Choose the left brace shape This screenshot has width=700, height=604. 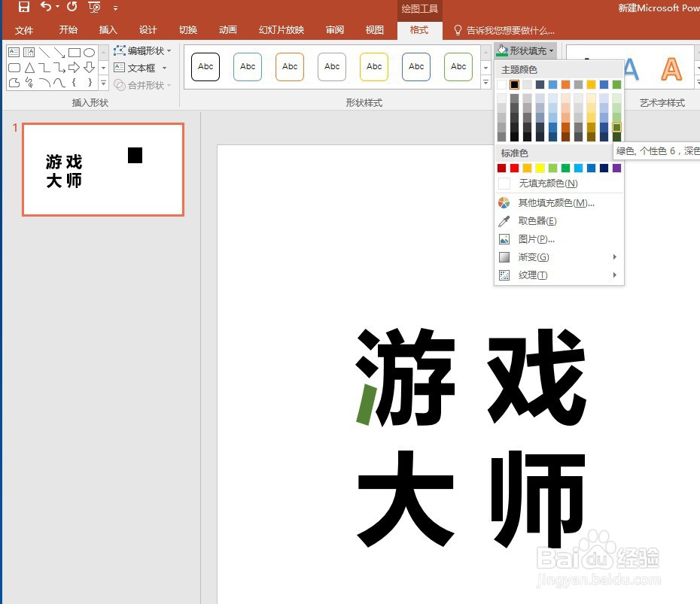pyautogui.click(x=75, y=82)
